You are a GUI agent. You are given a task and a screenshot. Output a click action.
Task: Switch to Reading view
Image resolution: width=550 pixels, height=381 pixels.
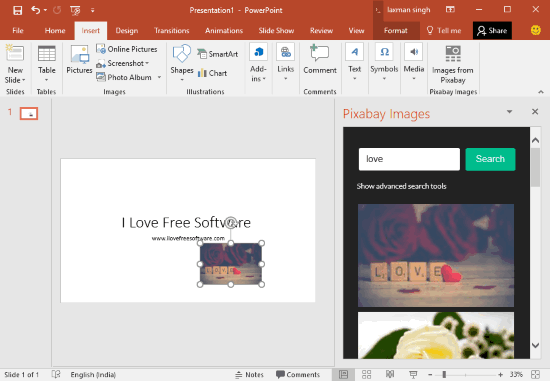(x=390, y=375)
